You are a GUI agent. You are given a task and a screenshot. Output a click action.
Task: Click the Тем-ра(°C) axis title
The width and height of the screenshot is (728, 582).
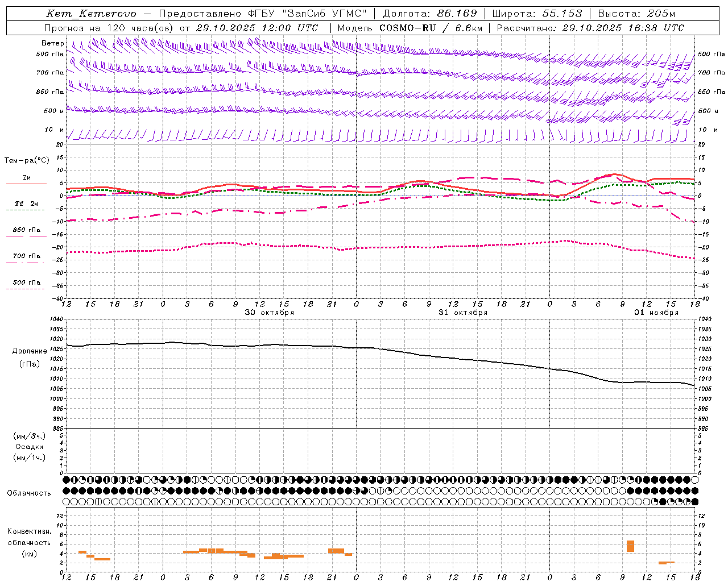click(x=27, y=161)
